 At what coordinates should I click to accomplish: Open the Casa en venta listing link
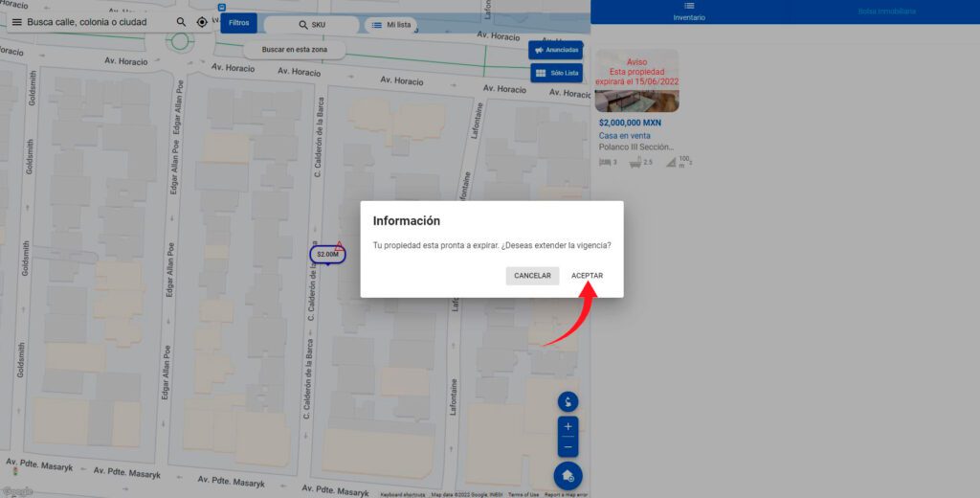tap(624, 136)
